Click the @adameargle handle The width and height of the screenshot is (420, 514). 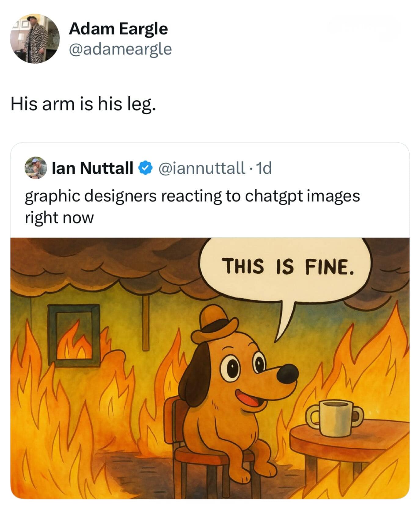[x=120, y=49]
